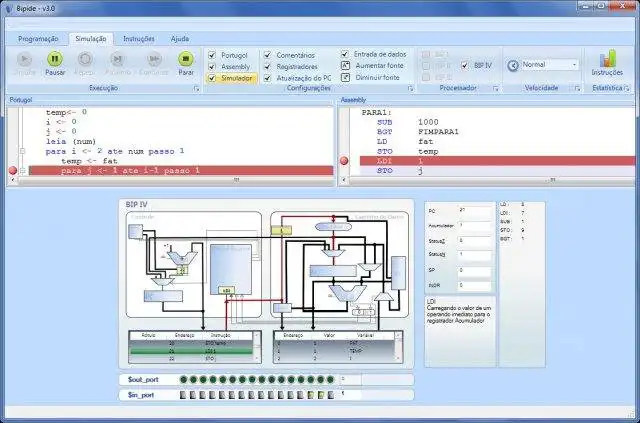Click the greyed Simular play icon
Viewport: 640px width, 423px height.
[24, 60]
